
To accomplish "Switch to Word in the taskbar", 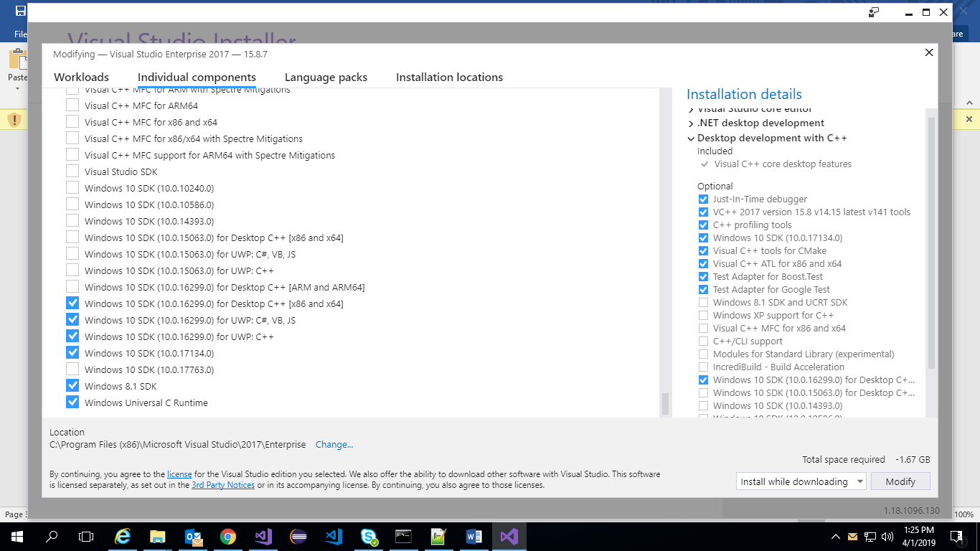I will click(x=474, y=536).
